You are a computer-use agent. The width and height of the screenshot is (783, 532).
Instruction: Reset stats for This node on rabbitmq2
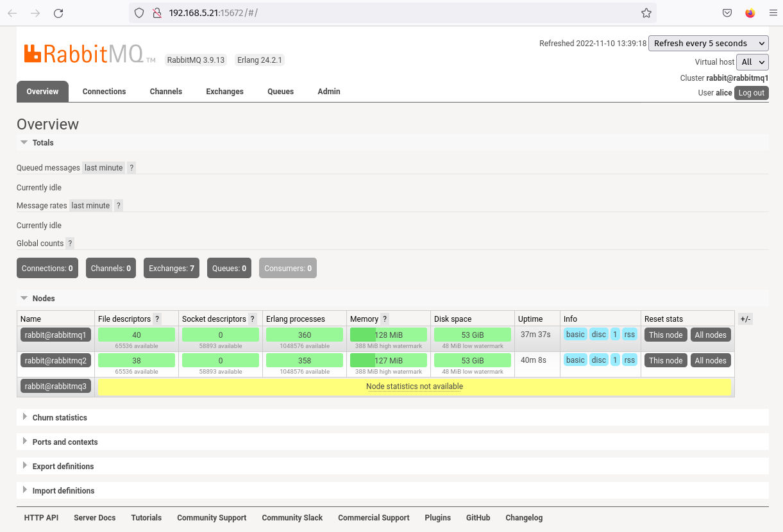[666, 360]
